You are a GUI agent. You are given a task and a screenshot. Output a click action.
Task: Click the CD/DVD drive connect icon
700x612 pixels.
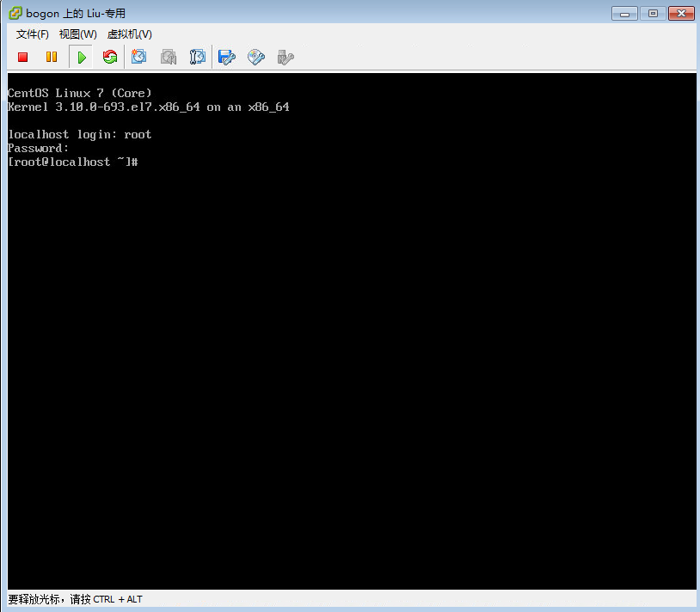(256, 57)
